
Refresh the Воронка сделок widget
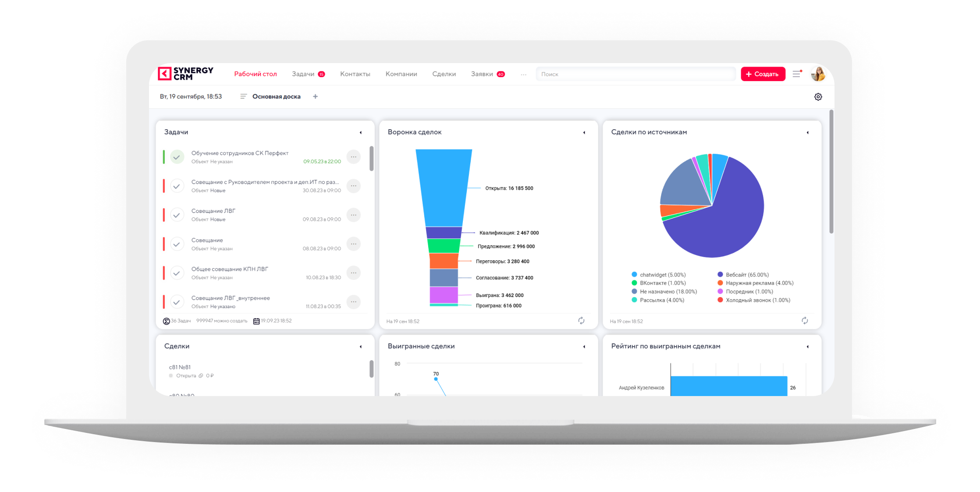(x=581, y=321)
